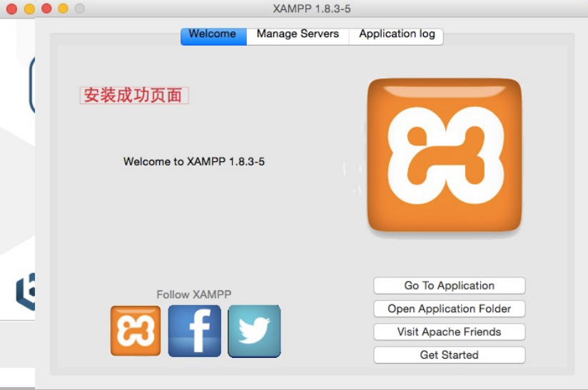588x390 pixels.
Task: Click the XAMPP window red close button
Action: tap(46, 9)
